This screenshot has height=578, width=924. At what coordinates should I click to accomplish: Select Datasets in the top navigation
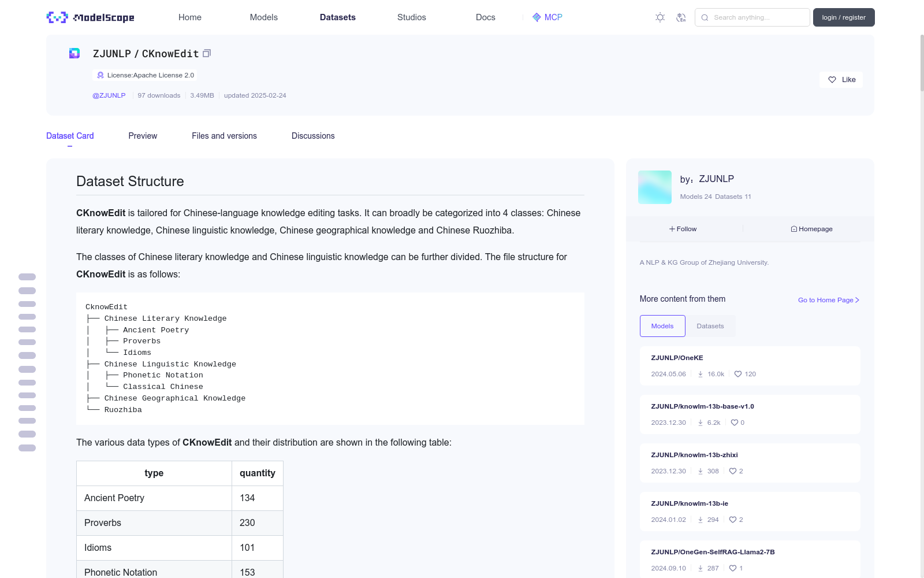pos(338,17)
